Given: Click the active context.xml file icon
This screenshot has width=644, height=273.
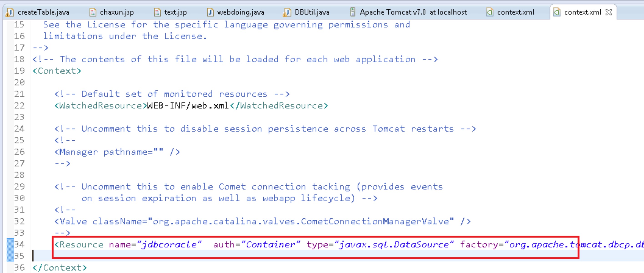Looking at the screenshot, I should coord(556,12).
